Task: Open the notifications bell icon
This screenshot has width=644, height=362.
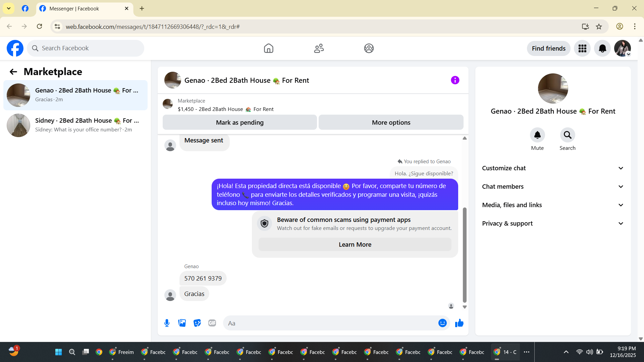Action: coord(602,49)
